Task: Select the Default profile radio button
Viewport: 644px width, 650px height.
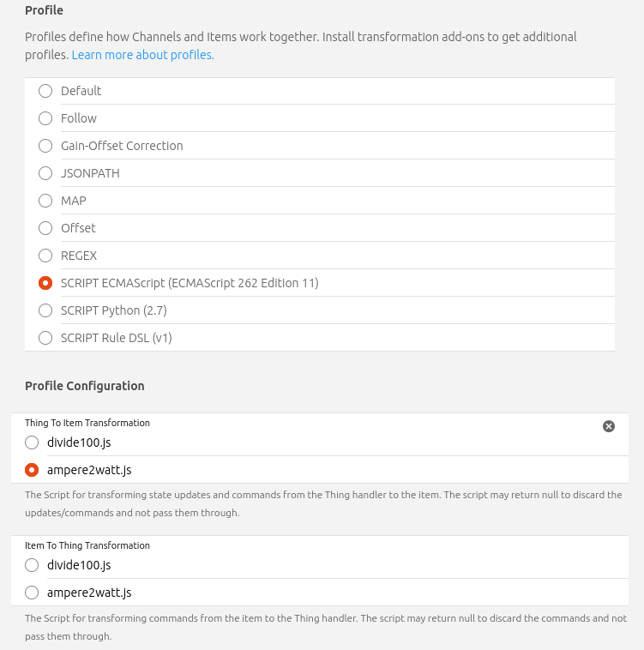Action: (x=45, y=91)
